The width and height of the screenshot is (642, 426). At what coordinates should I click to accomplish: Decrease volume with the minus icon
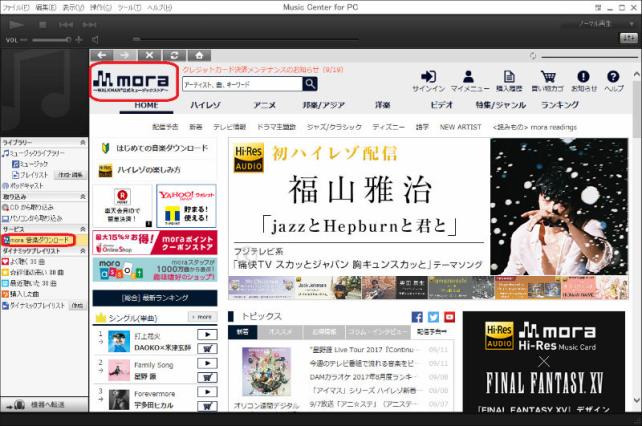[x=23, y=40]
